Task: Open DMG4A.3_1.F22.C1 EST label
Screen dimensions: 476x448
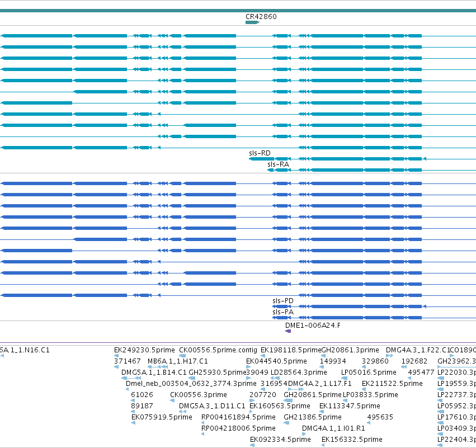Action: 418,350
